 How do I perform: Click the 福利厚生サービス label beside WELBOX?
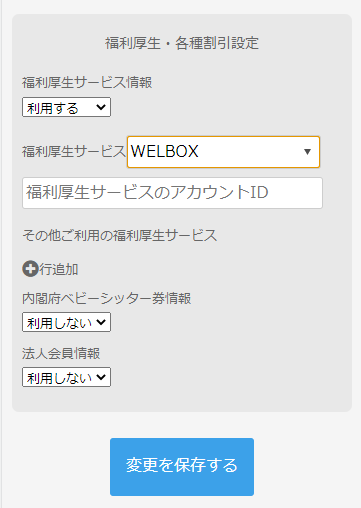click(74, 151)
